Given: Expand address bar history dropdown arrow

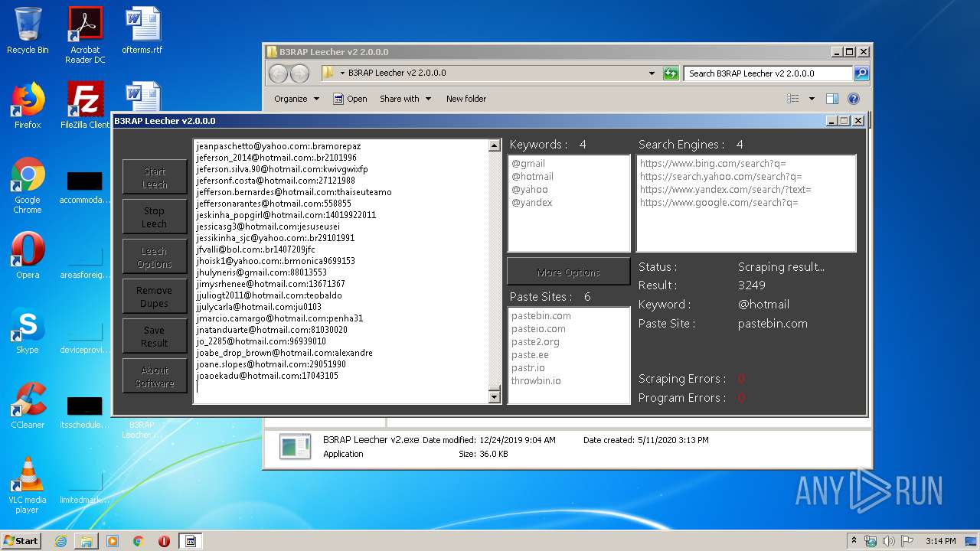Looking at the screenshot, I should tap(652, 73).
